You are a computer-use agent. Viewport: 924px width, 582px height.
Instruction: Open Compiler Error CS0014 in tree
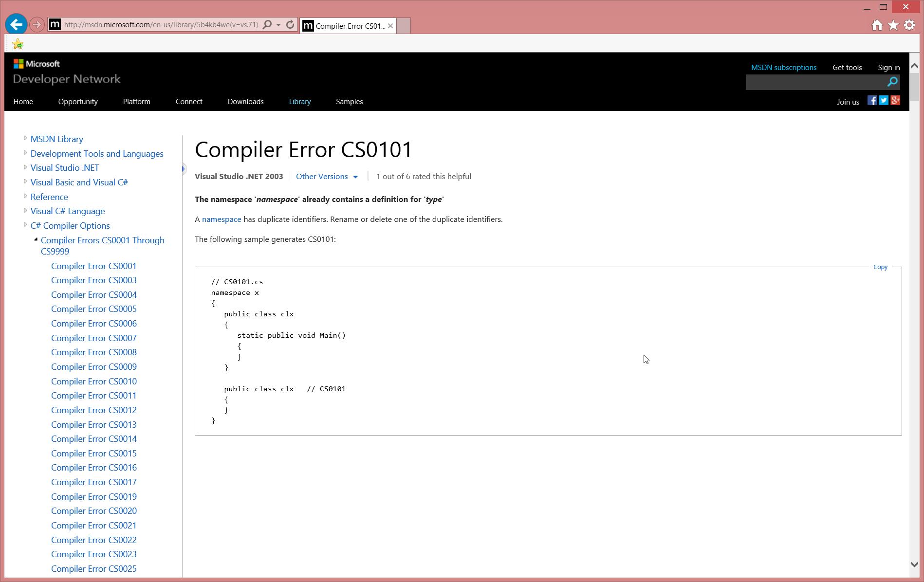[94, 438]
